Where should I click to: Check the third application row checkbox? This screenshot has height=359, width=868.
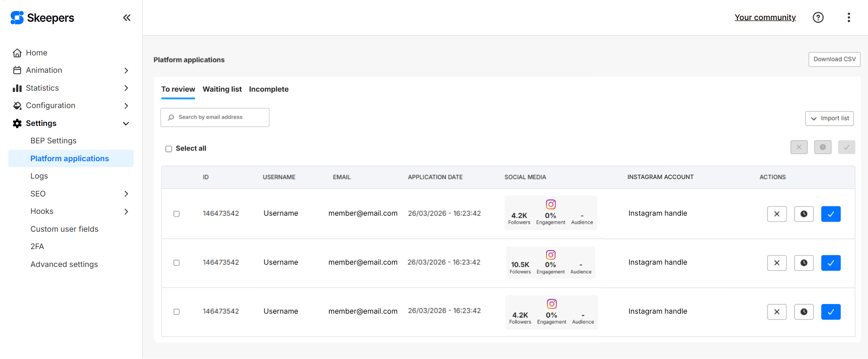(177, 312)
